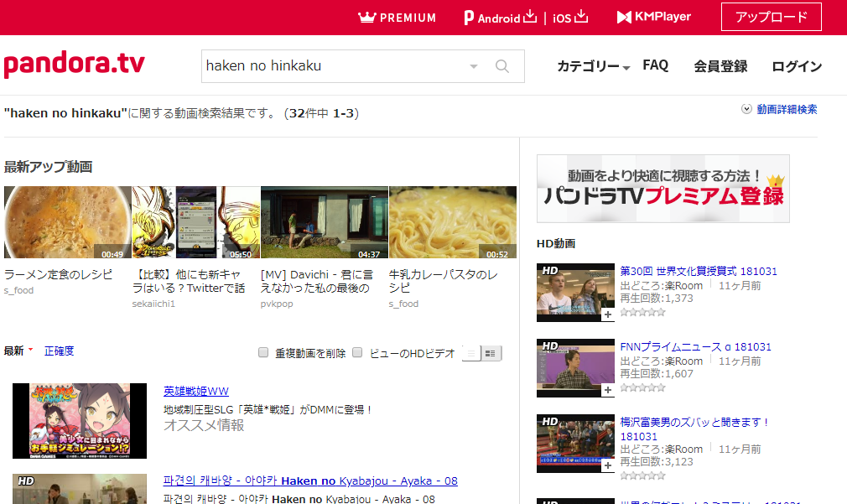The image size is (847, 504).
Task: Download the iOS app
Action: click(x=570, y=18)
